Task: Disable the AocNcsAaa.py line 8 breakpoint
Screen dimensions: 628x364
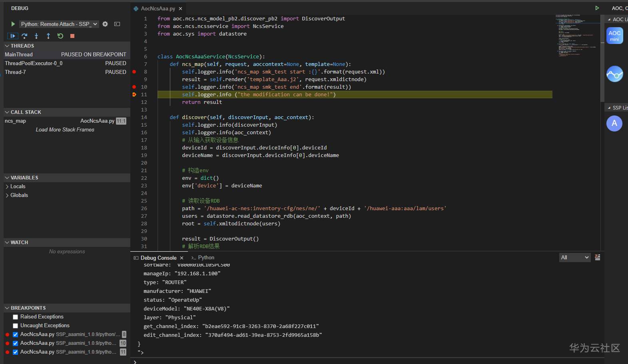Action: click(16, 334)
